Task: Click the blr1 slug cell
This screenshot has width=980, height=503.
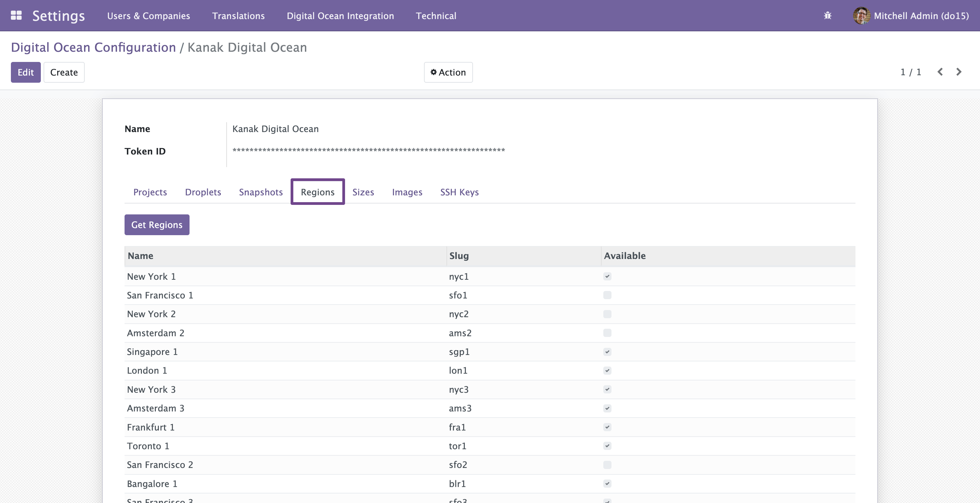Action: [x=523, y=484]
